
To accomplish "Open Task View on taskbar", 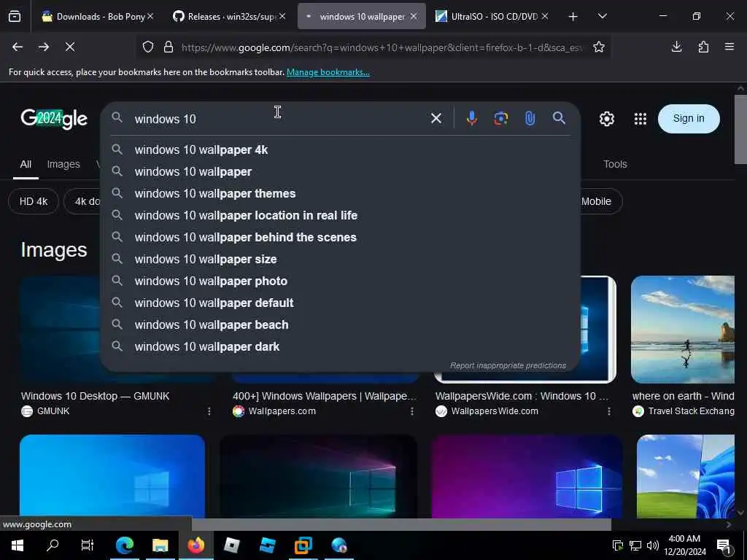I will click(88, 545).
